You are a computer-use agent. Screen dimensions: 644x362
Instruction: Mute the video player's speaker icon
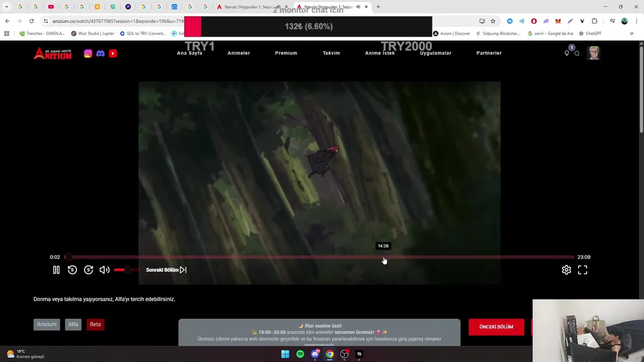[x=104, y=270]
